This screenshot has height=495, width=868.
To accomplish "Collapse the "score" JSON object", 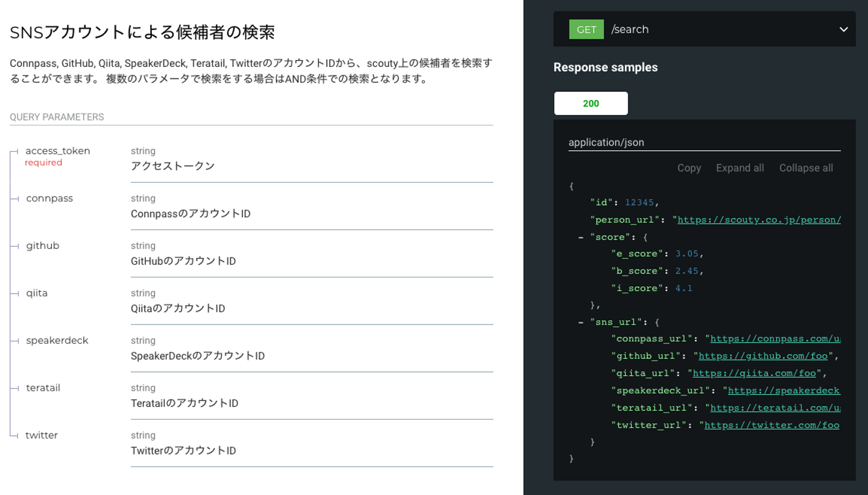I will [x=581, y=237].
